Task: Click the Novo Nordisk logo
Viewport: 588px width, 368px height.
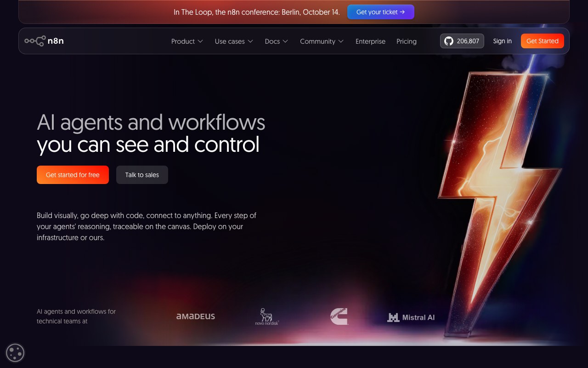Action: click(x=267, y=316)
